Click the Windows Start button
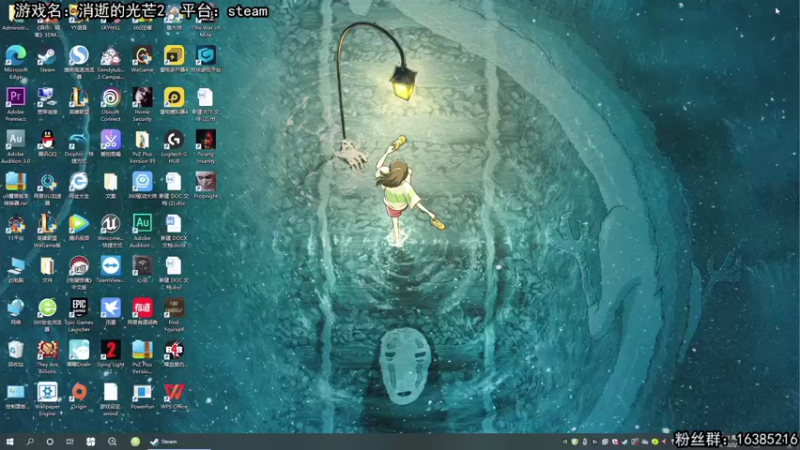Image resolution: width=800 pixels, height=450 pixels. click(10, 441)
